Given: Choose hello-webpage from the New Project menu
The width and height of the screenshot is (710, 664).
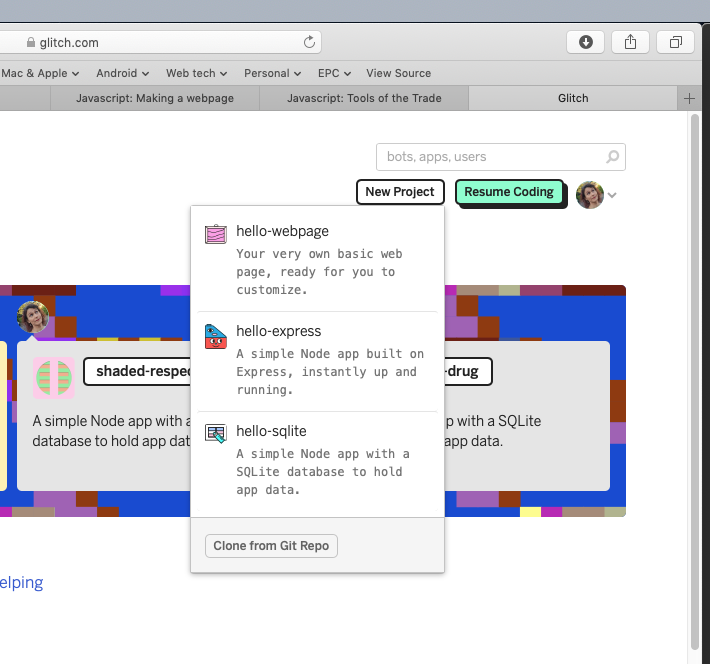Looking at the screenshot, I should 317,260.
